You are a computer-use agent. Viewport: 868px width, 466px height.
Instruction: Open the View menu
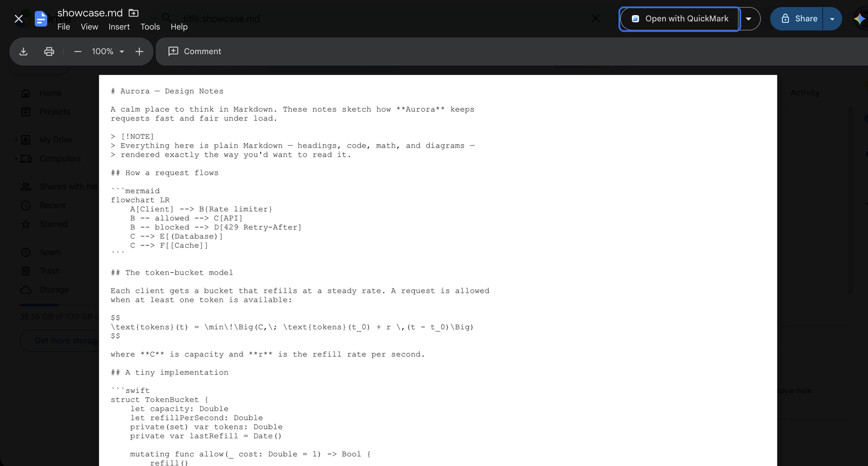[90, 27]
